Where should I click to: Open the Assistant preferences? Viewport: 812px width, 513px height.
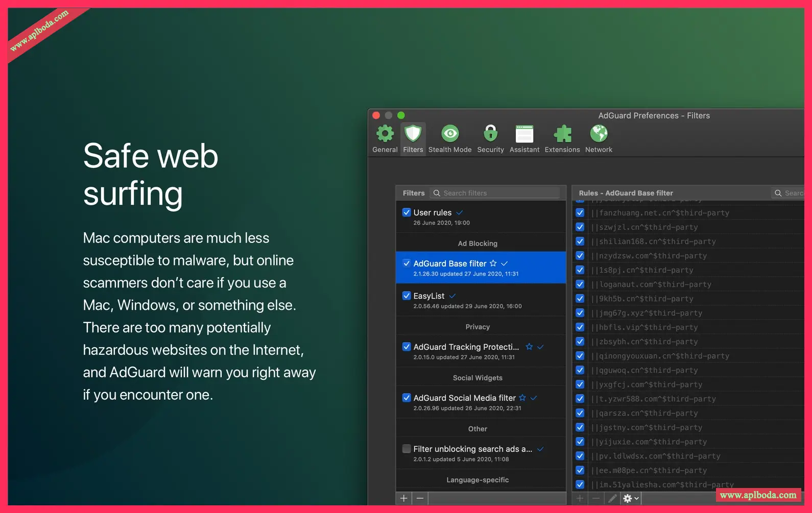coord(524,139)
